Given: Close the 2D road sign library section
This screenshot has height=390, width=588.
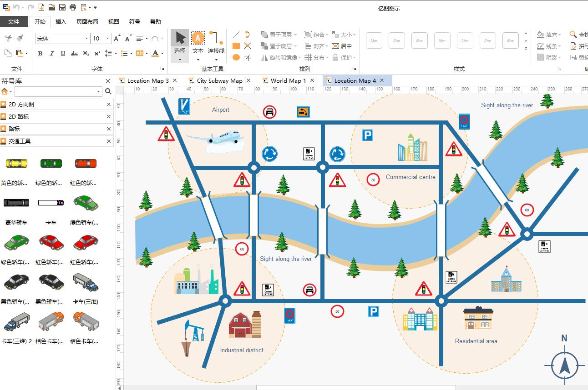Looking at the screenshot, I should click(x=109, y=116).
